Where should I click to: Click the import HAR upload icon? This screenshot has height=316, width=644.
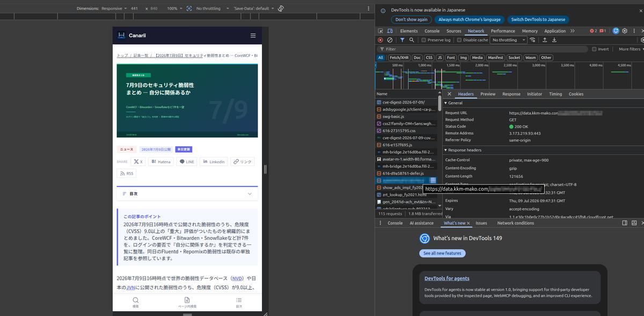pos(545,40)
